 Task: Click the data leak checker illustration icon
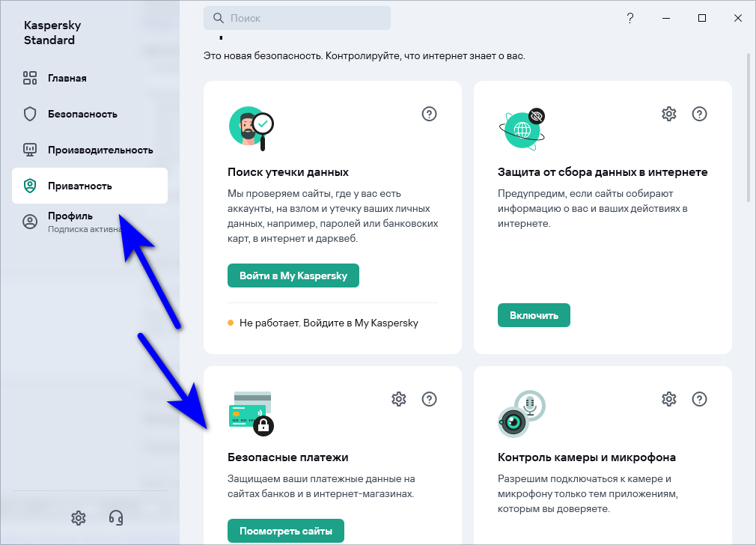pyautogui.click(x=252, y=128)
